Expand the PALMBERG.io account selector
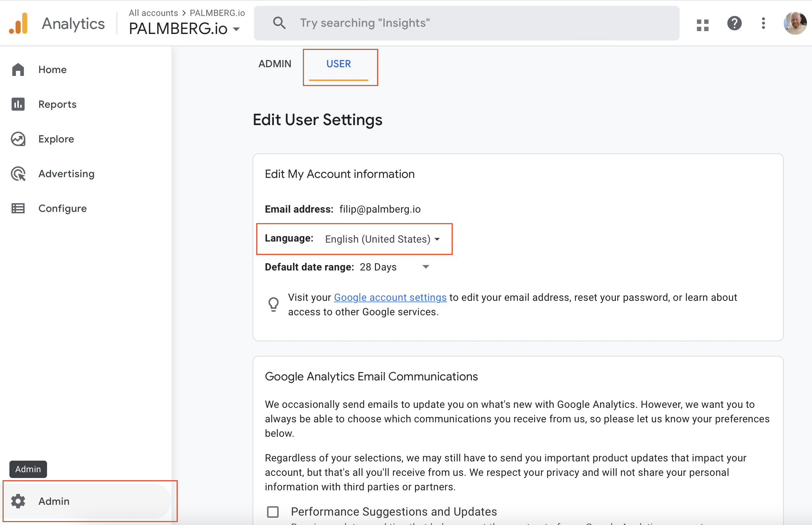Viewport: 812px width, 525px height. (x=185, y=29)
